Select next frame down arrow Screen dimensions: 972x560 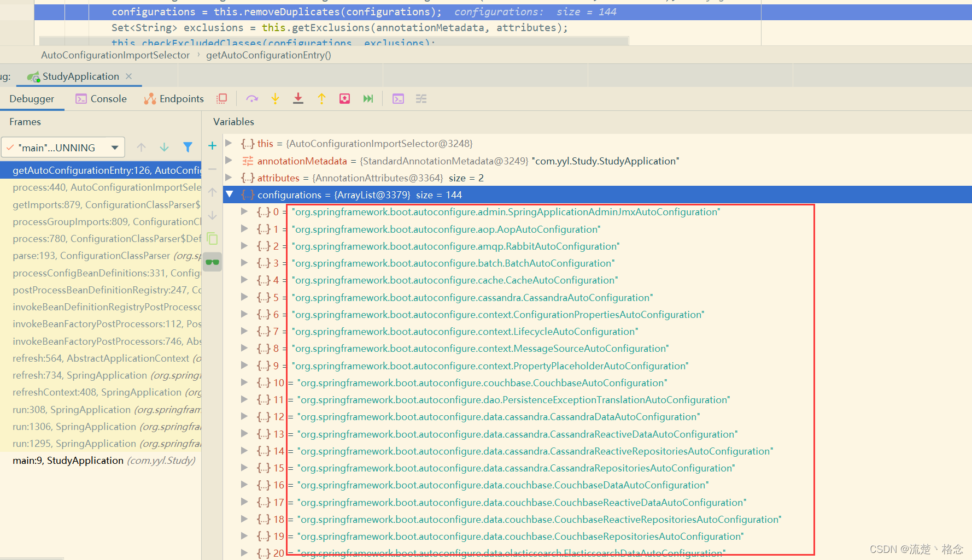(164, 147)
